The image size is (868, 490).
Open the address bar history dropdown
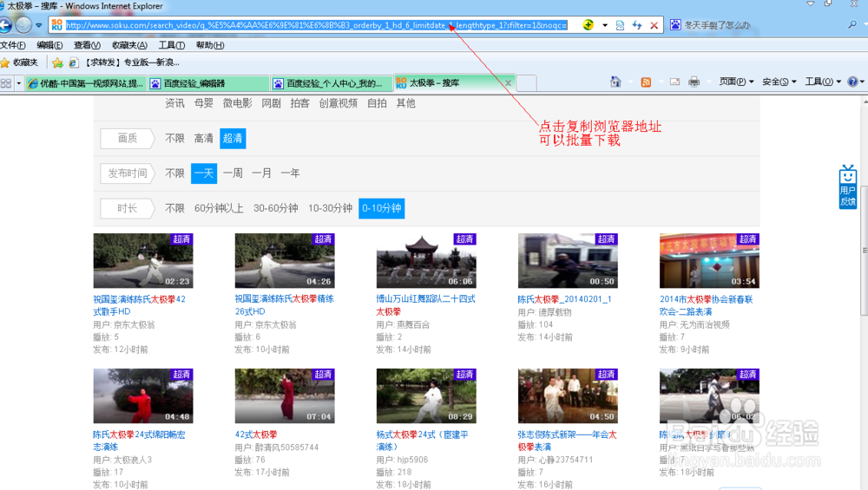[604, 25]
